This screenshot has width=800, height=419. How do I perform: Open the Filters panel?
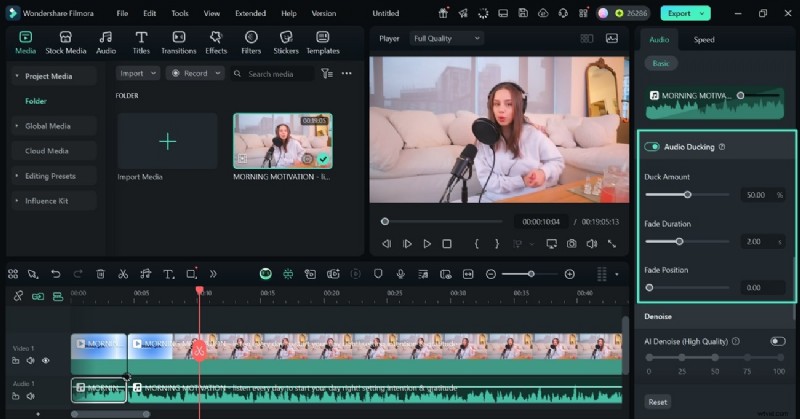pos(251,42)
